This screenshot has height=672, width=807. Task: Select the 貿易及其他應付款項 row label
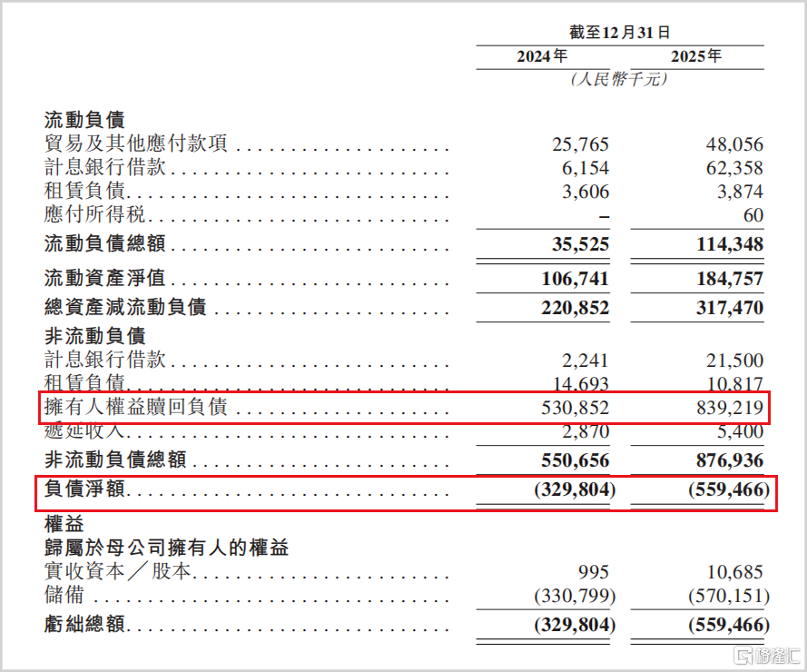[x=135, y=143]
